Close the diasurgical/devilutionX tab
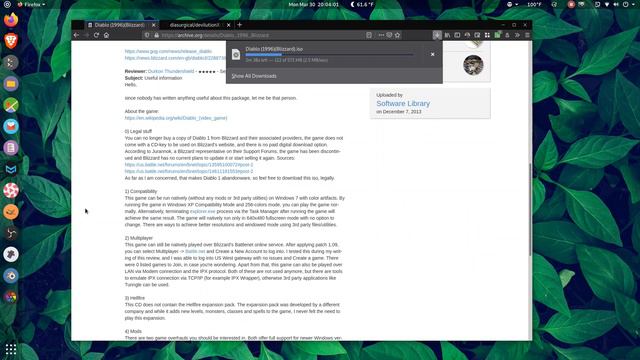This screenshot has height=360, width=640. pyautogui.click(x=228, y=25)
